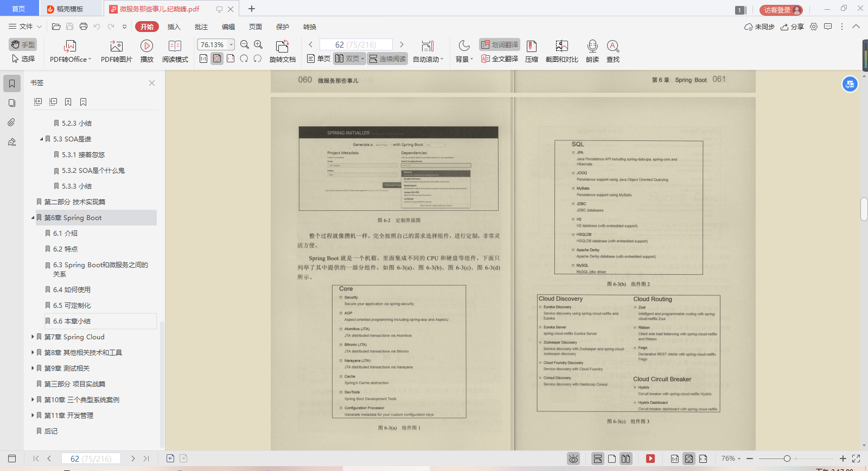Toggle fit-page view in toolbar
Viewport: 868px width, 471px height.
point(217,59)
